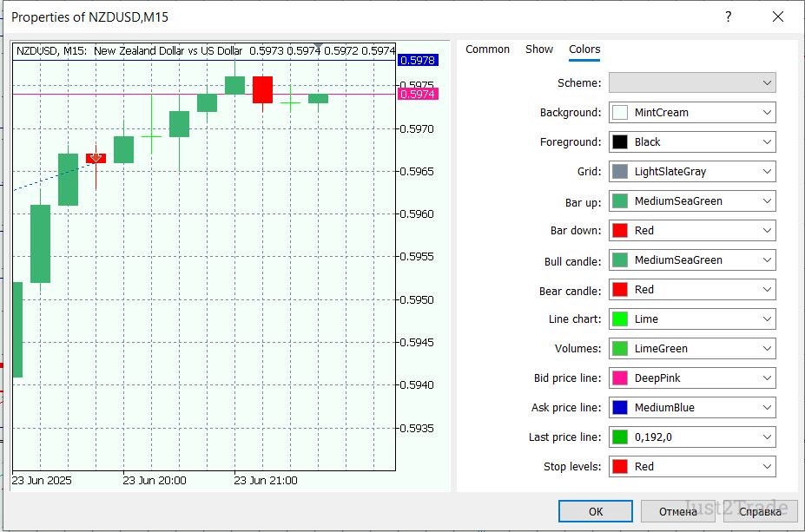
Task: Click the LightSlateGray Grid color swatch
Action: [x=620, y=172]
